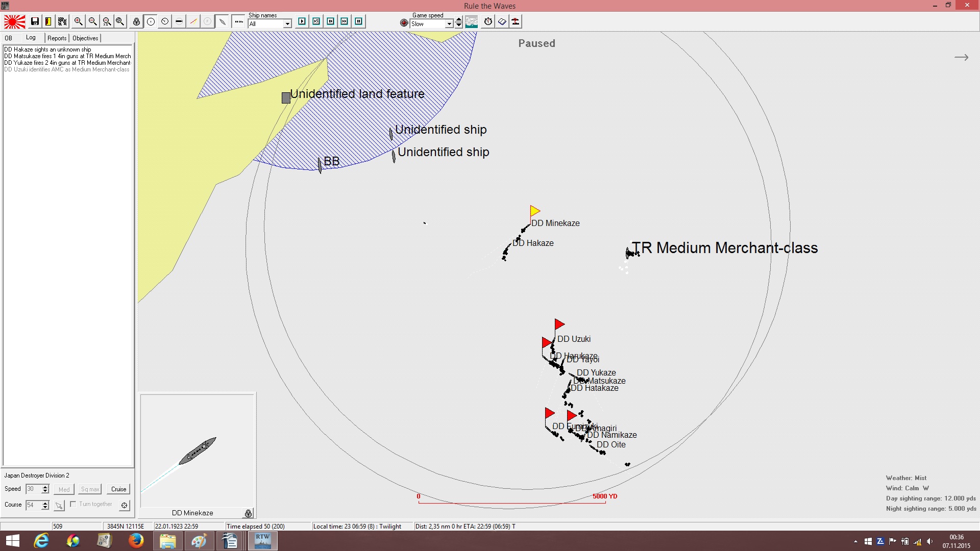Click the x5 zoom magnifier icon
This screenshot has width=980, height=551.
pos(107,21)
